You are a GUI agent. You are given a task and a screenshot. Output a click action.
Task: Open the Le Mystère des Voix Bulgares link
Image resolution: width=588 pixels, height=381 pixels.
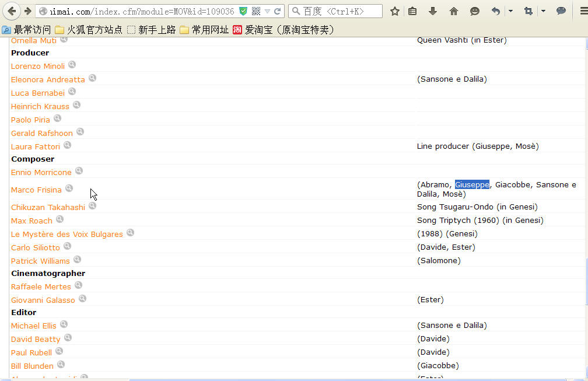coord(66,235)
